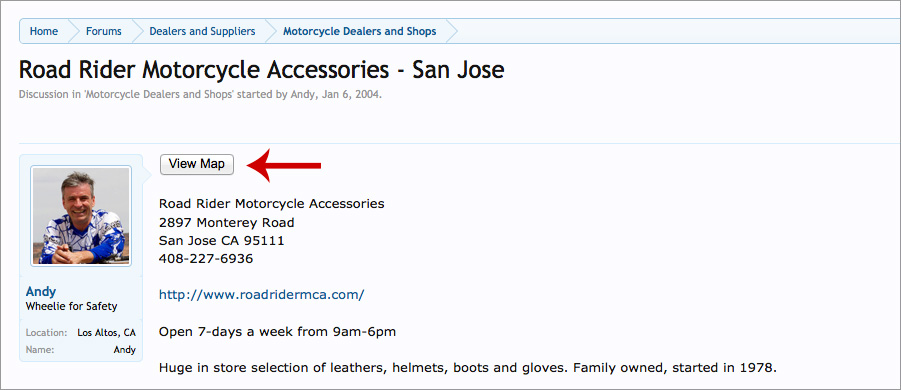Click the Road Rider thread title heading
Screen dimensions: 901x390
click(261, 70)
